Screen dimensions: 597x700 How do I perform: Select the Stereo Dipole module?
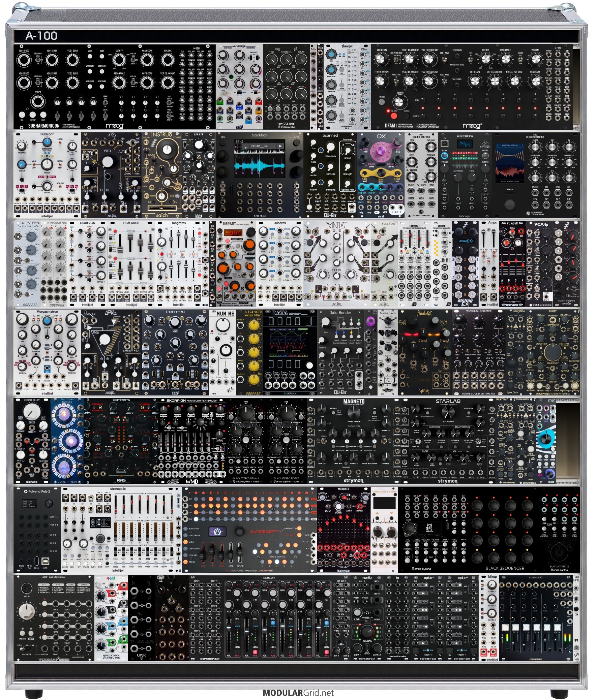point(175,353)
